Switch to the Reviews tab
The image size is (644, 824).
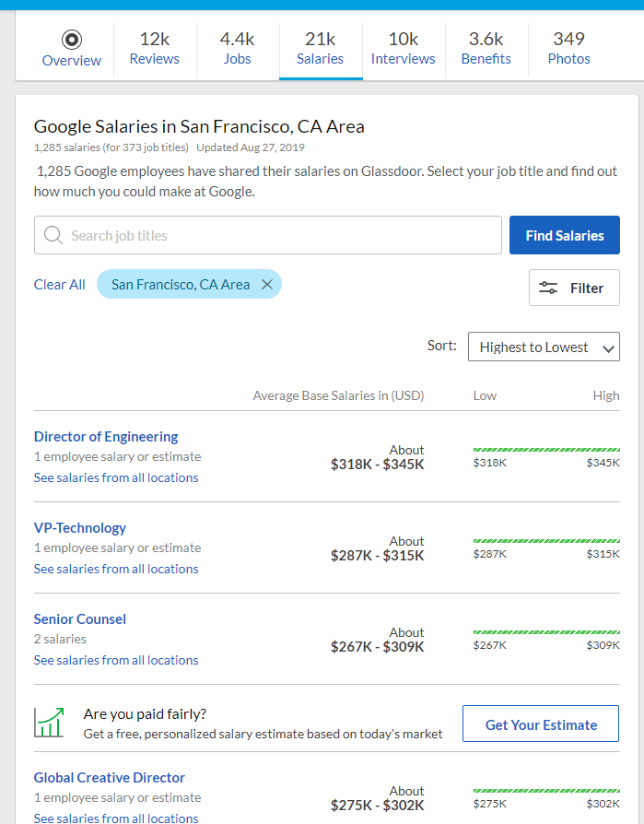click(155, 48)
